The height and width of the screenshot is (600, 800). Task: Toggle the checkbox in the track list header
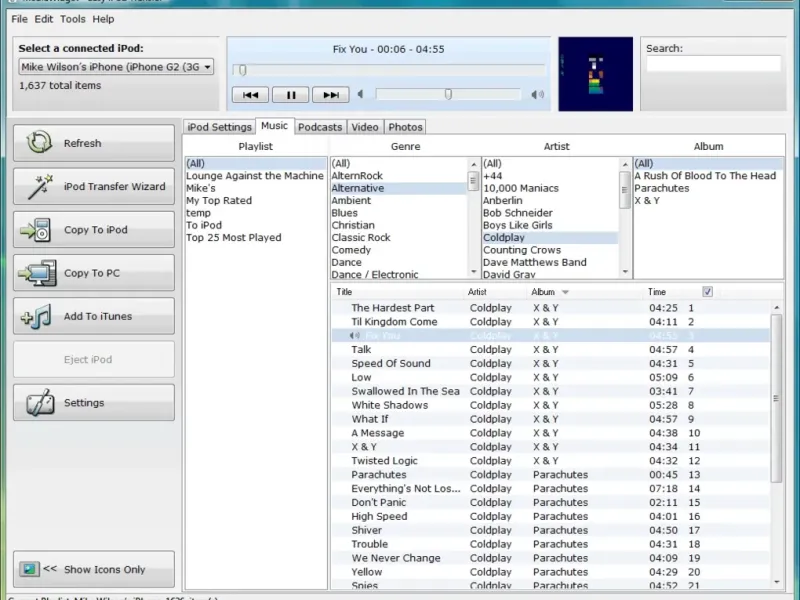click(x=708, y=292)
